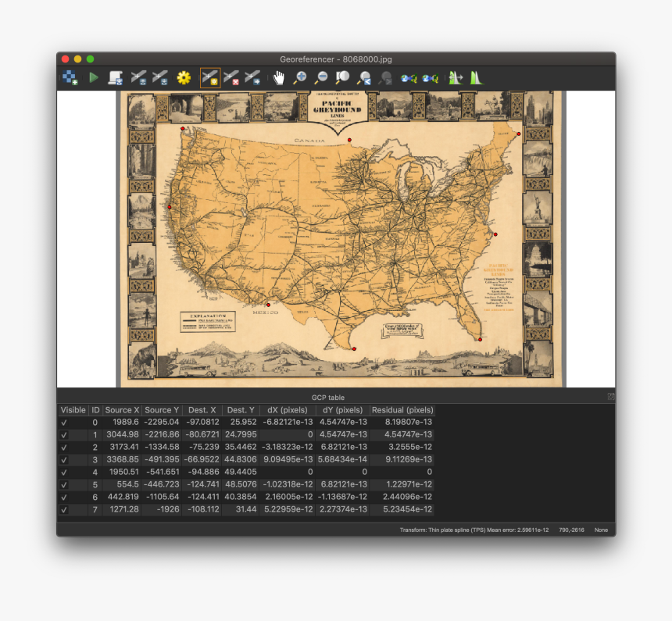Select the Zoom In magnifier tool
672x621 pixels.
299,77
